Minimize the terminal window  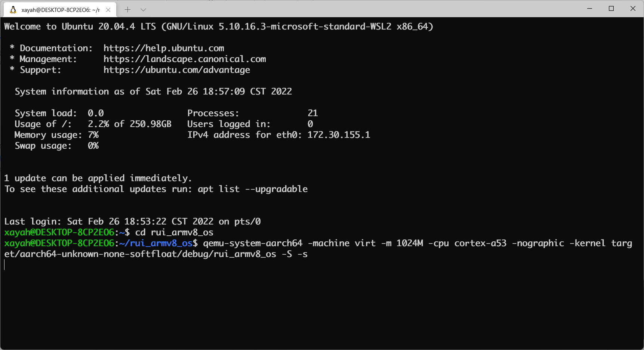[x=590, y=9]
